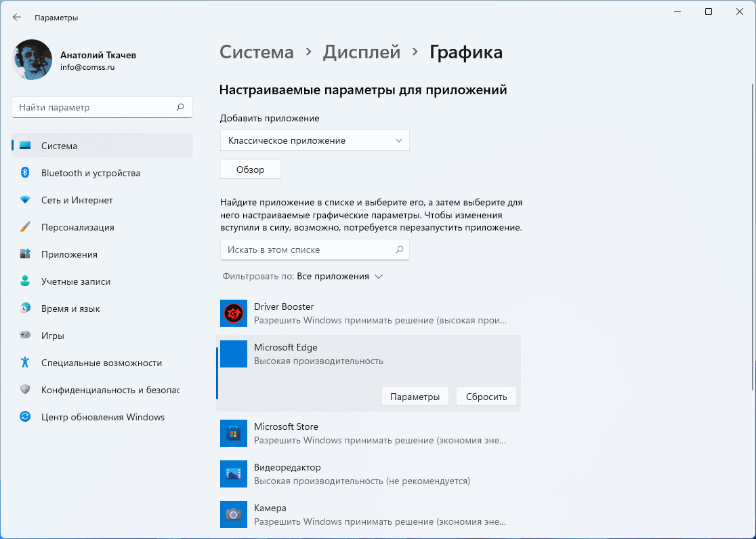Click the Обзор button
Viewport: 756px width, 539px height.
tap(250, 169)
